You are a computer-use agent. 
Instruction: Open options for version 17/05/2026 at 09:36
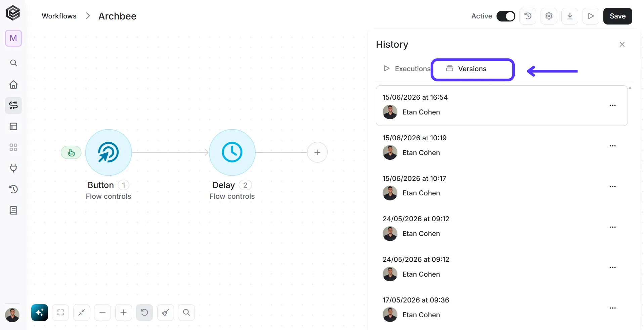(x=613, y=308)
